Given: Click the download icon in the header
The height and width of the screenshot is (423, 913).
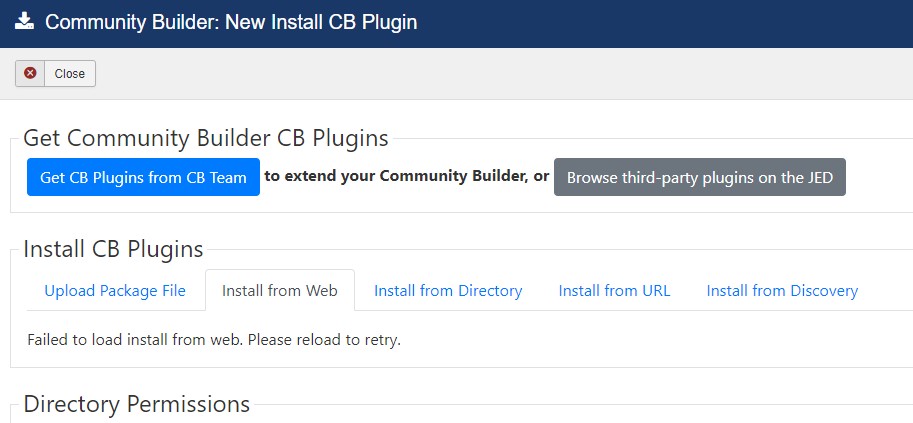Looking at the screenshot, I should pos(24,22).
